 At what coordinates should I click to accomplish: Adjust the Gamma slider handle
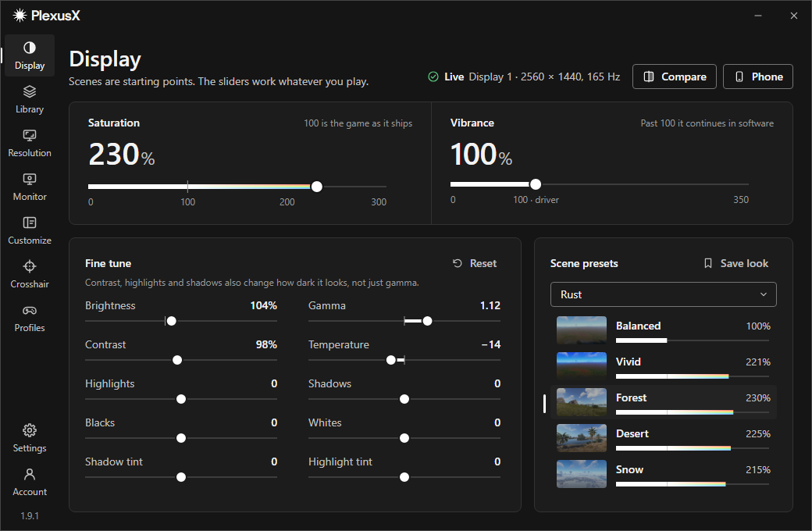(x=427, y=321)
